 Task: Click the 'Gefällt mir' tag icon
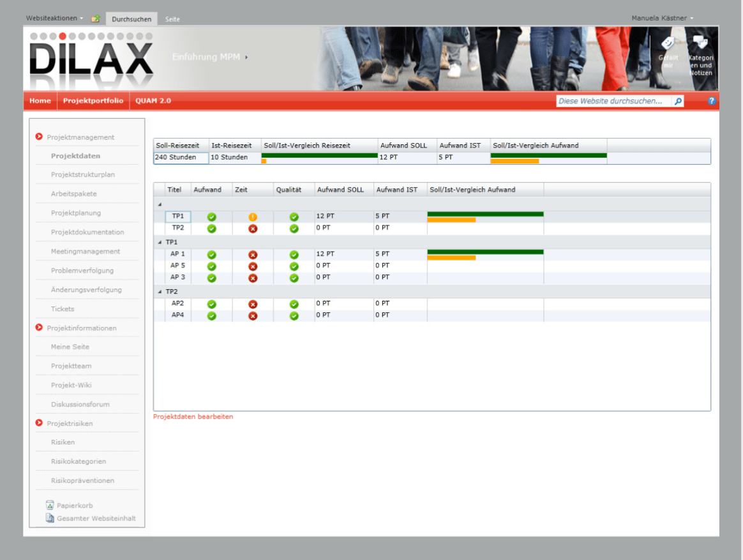668,43
